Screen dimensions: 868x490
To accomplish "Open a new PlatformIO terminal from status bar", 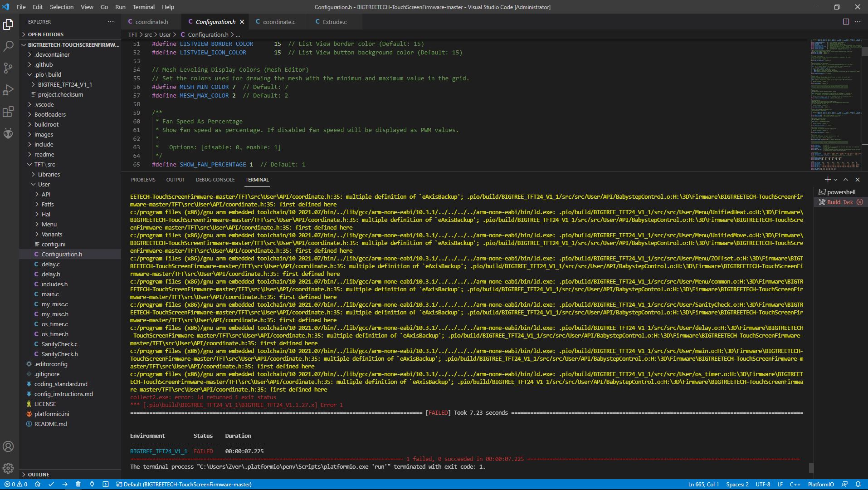I will (106, 484).
